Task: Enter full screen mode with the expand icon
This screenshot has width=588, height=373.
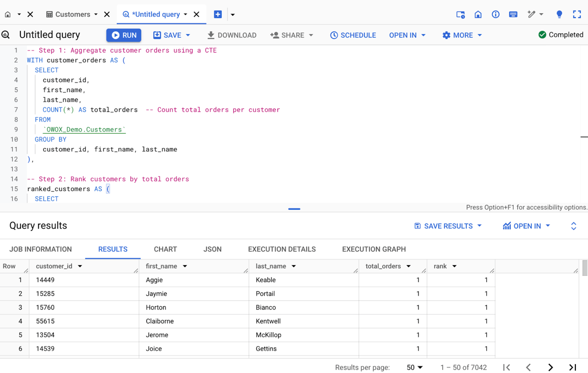Action: tap(577, 15)
